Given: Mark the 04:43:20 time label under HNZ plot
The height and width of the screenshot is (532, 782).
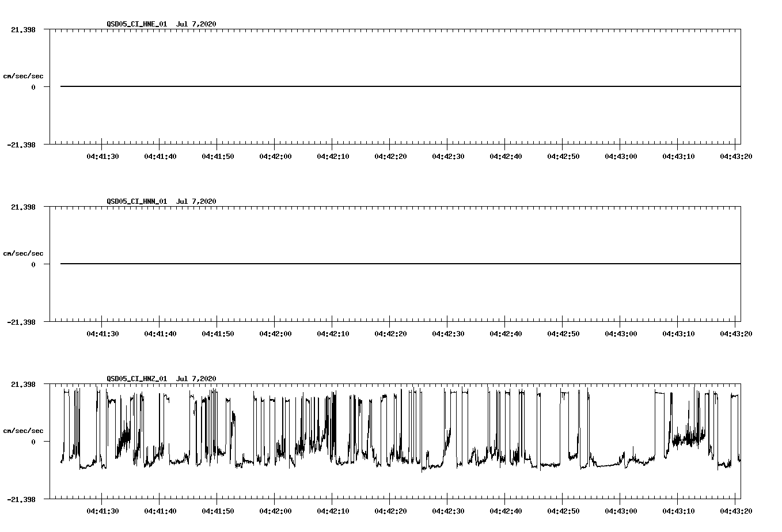Looking at the screenshot, I should point(736,511).
